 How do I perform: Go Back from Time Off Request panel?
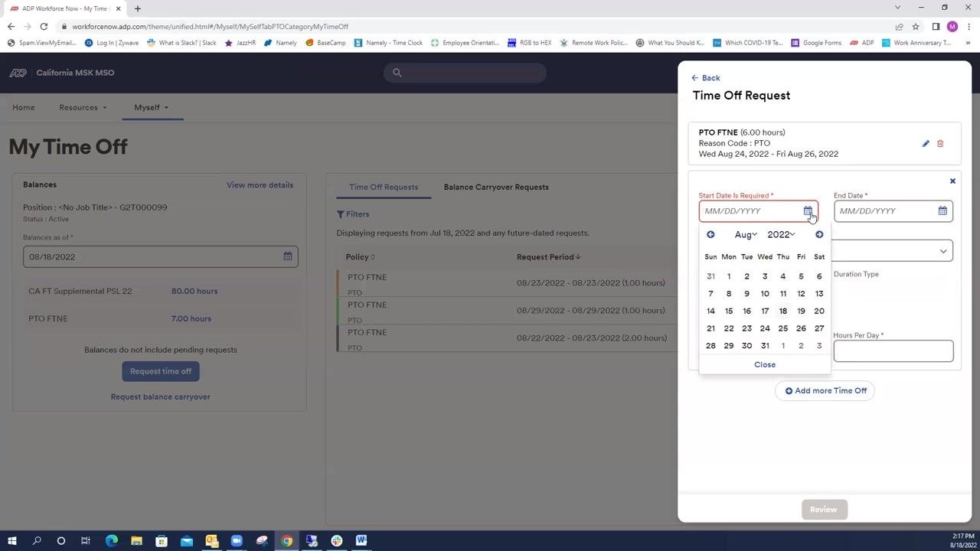coord(705,78)
